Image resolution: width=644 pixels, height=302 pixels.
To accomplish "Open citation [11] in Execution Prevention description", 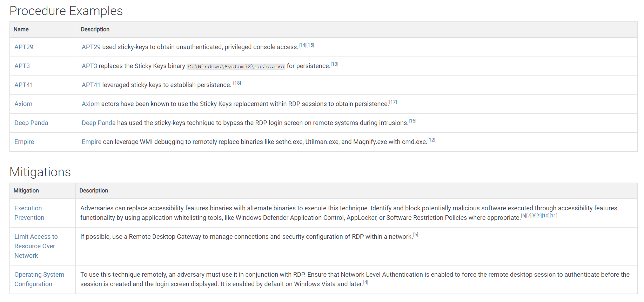I will click(554, 216).
